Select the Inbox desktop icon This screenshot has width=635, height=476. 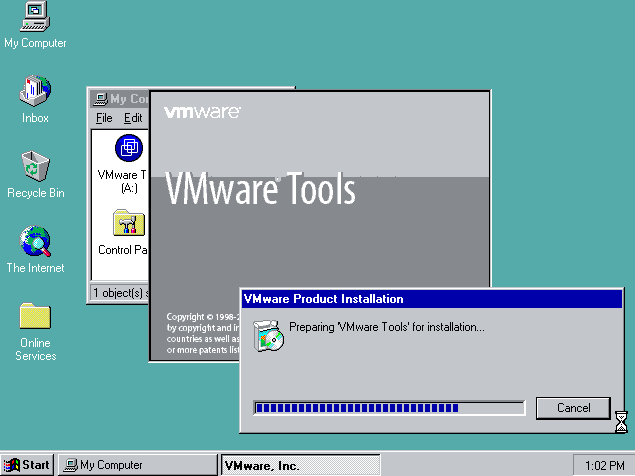(35, 92)
